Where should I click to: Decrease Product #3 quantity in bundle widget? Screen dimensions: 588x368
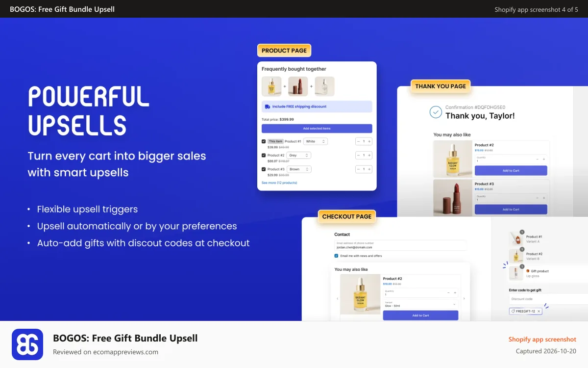358,169
